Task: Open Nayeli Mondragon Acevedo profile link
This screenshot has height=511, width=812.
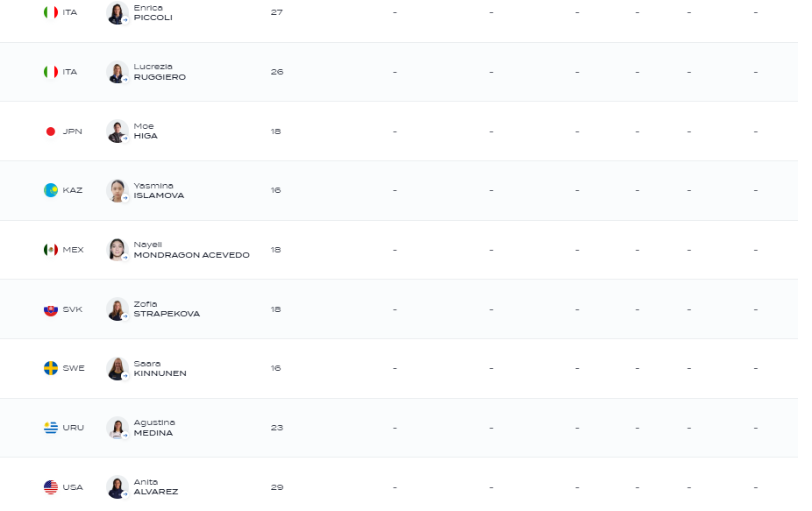Action: (192, 250)
